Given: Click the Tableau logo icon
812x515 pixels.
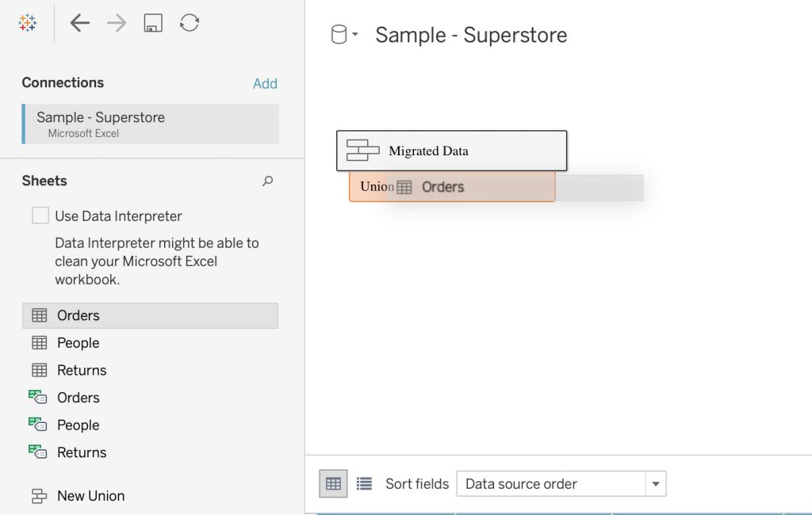Looking at the screenshot, I should 27,23.
